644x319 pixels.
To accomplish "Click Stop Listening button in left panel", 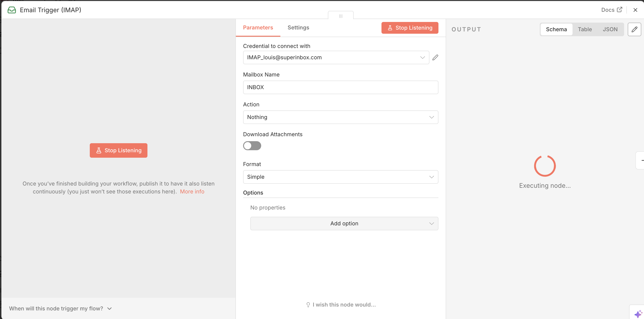I will click(118, 150).
